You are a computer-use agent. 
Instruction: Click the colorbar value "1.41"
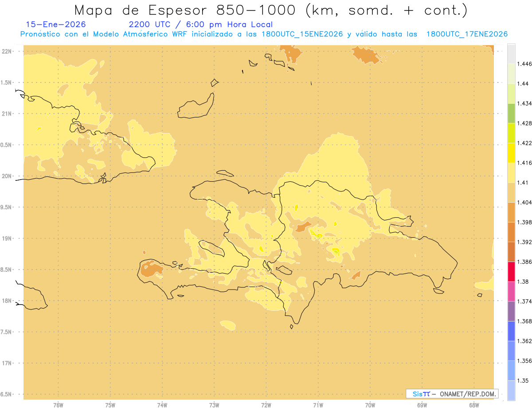point(524,183)
